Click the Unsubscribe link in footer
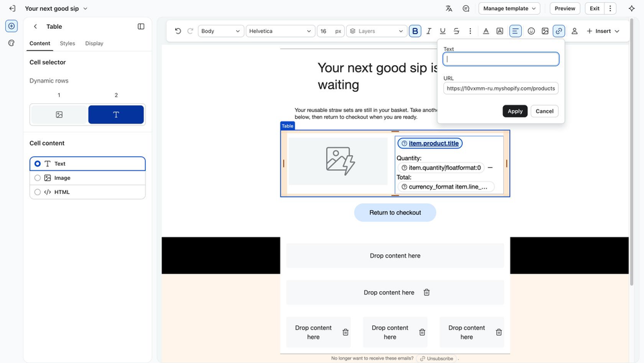 coord(437,358)
